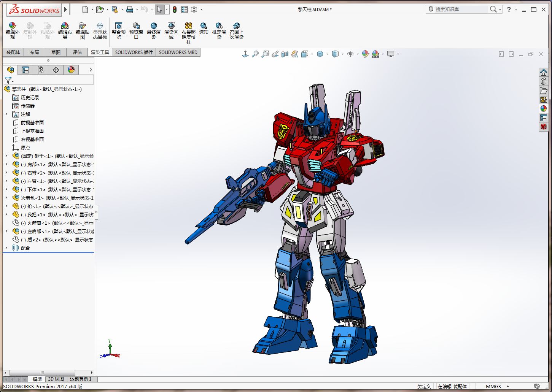Expand the 右臂<2> component node
Image resolution: width=552 pixels, height=392 pixels.
6,173
